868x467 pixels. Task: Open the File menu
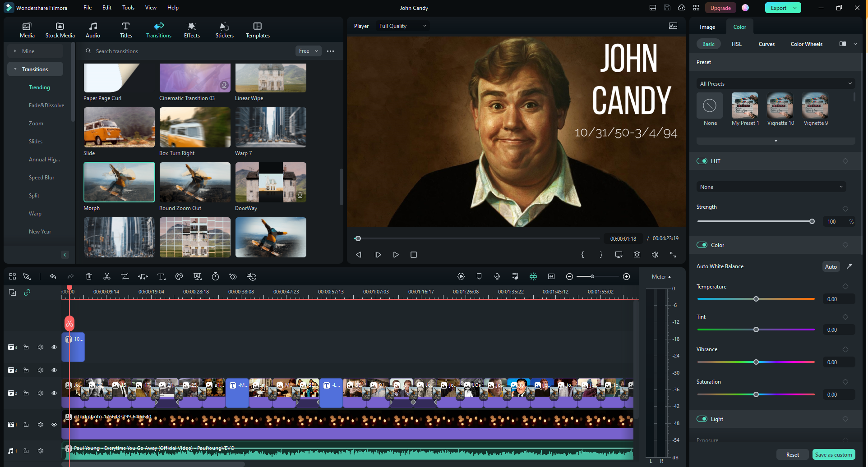(88, 8)
